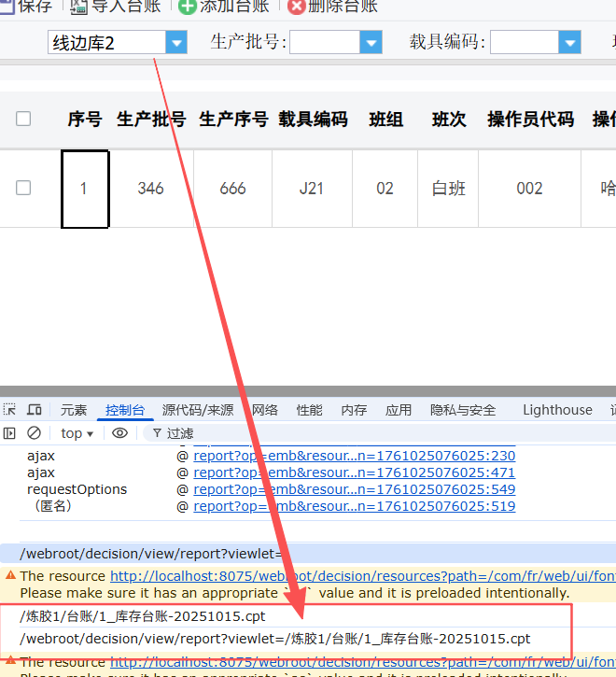Open the localhost:8075 resource link in first warning
616x677 pixels.
(x=363, y=576)
